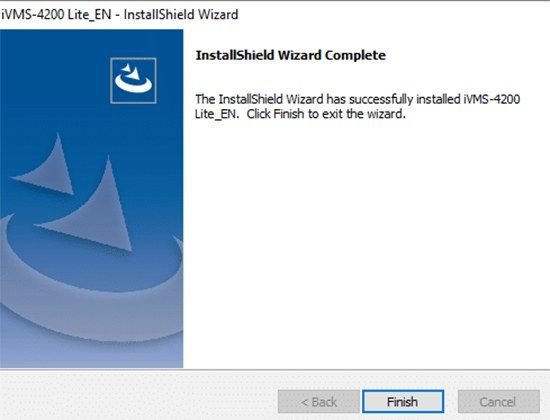Click the InstallShield Wizard words in title
The width and height of the screenshot is (550, 420).
tap(181, 14)
